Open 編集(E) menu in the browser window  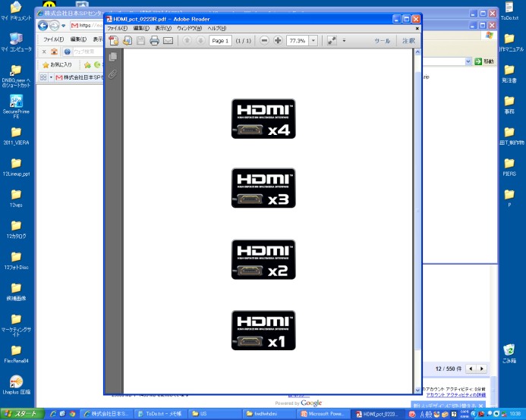click(78, 39)
